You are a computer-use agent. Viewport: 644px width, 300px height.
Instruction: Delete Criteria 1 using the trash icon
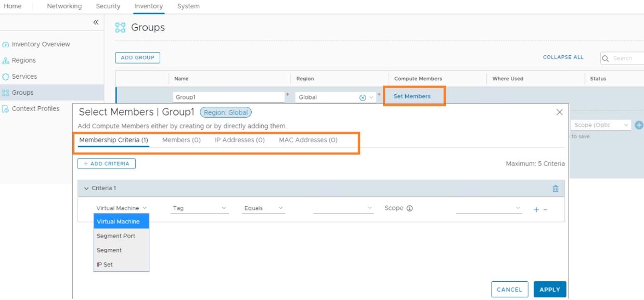[555, 189]
